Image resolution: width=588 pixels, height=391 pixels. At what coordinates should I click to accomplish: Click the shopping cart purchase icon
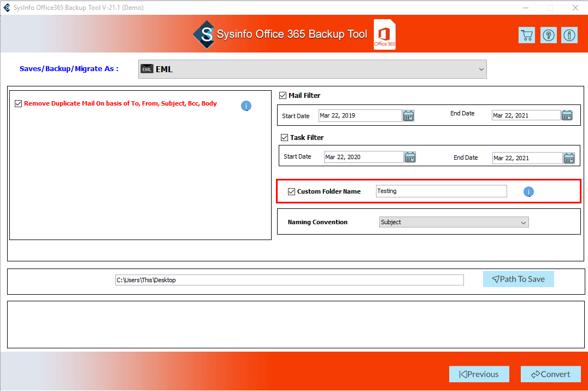tap(526, 36)
